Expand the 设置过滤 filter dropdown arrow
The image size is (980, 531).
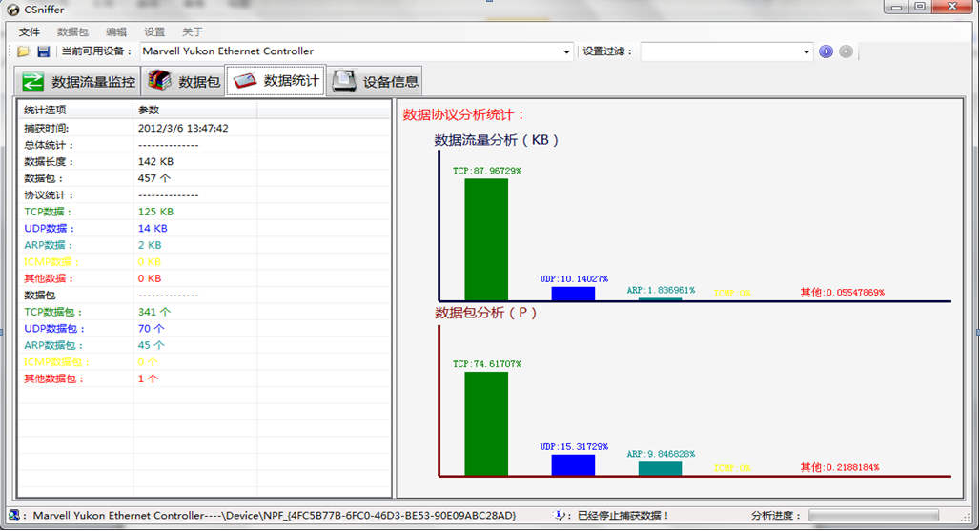pos(806,51)
